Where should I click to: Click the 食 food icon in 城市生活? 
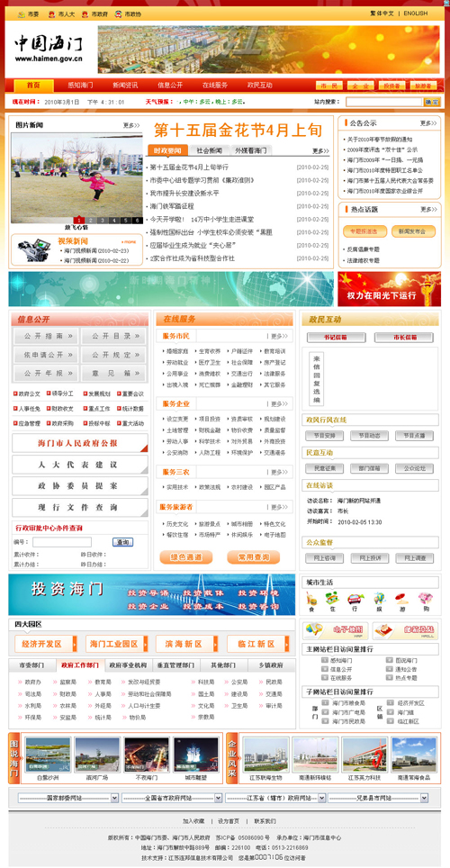[x=311, y=599]
